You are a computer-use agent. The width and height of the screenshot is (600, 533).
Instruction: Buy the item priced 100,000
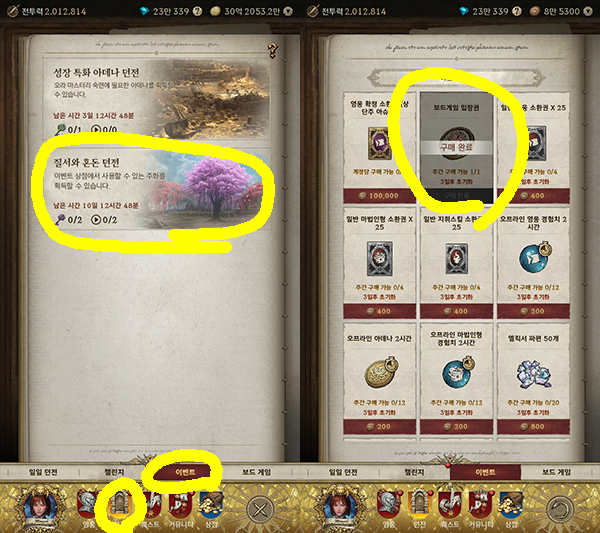379,196
